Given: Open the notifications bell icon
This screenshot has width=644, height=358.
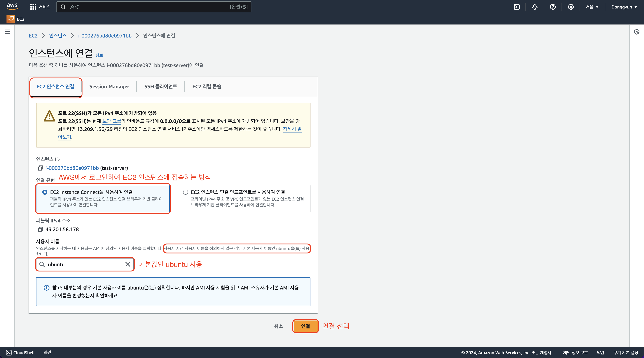Looking at the screenshot, I should coord(534,7).
